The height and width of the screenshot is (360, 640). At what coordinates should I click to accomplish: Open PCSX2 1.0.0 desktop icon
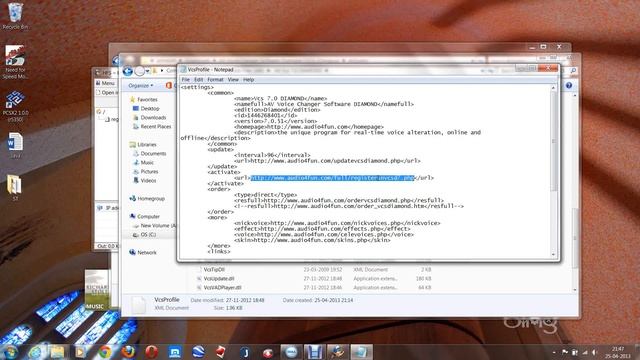[15, 106]
